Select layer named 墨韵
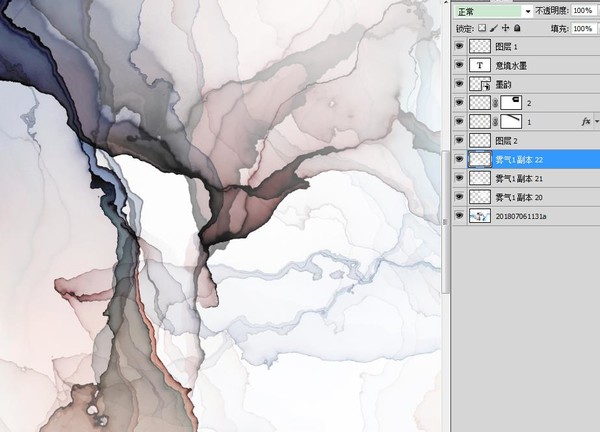This screenshot has height=432, width=600. tap(503, 84)
